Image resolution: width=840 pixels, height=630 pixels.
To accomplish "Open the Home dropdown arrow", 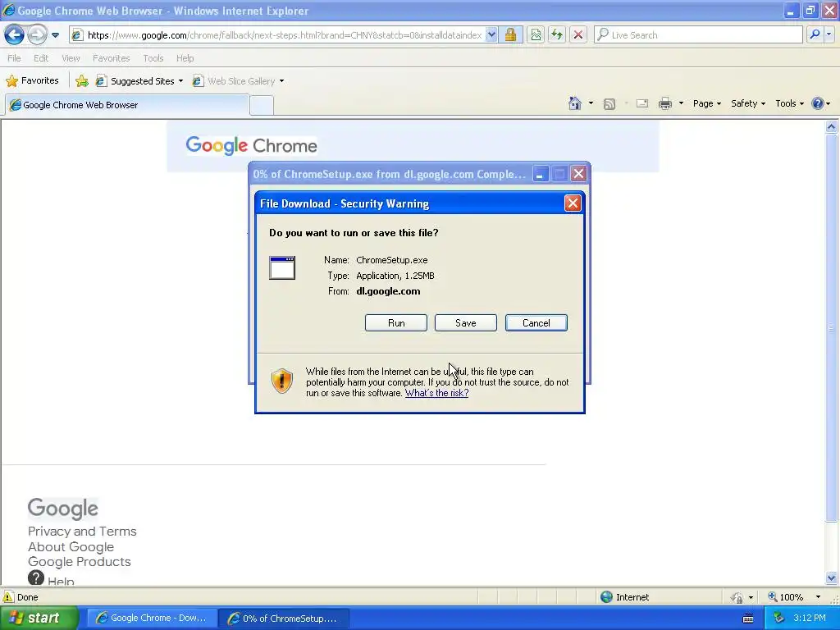I will (591, 103).
